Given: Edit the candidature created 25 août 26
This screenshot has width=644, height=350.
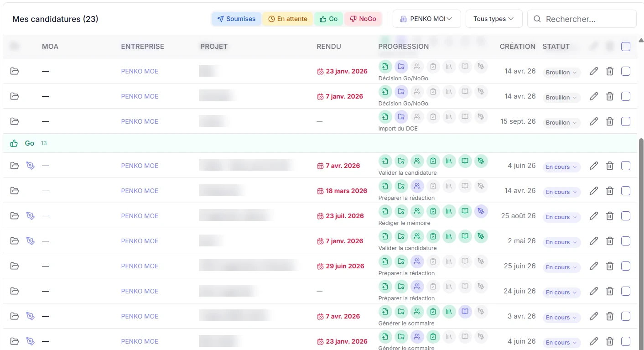Looking at the screenshot, I should (x=593, y=216).
